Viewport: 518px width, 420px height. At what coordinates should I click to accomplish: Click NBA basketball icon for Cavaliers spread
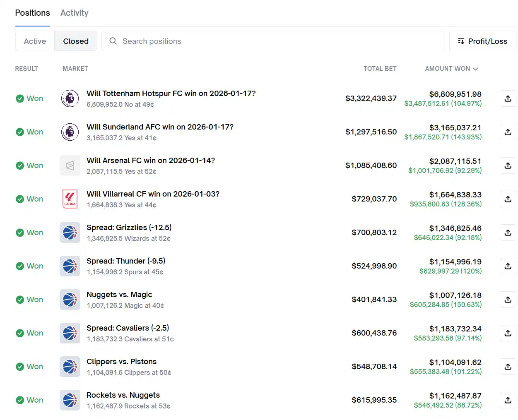coord(70,333)
